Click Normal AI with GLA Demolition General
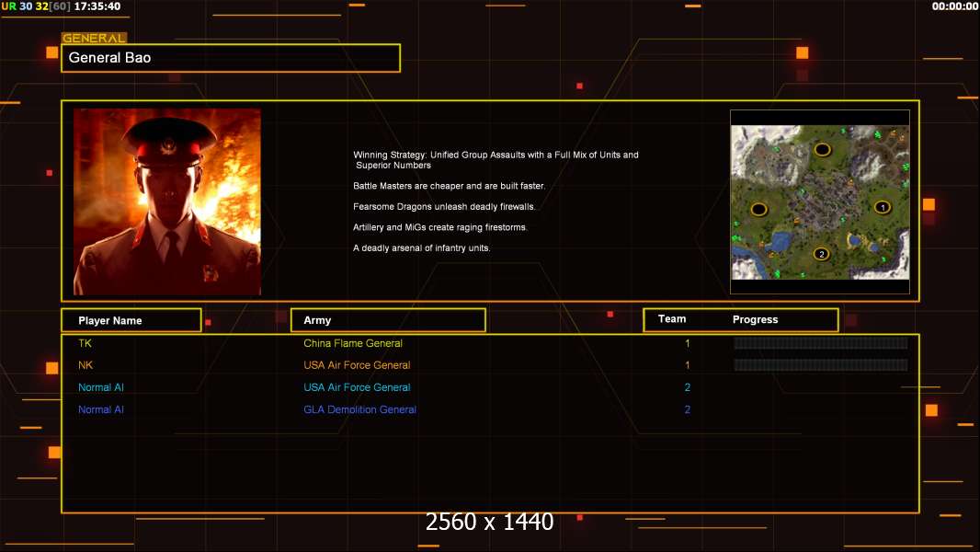This screenshot has width=980, height=552. click(100, 409)
